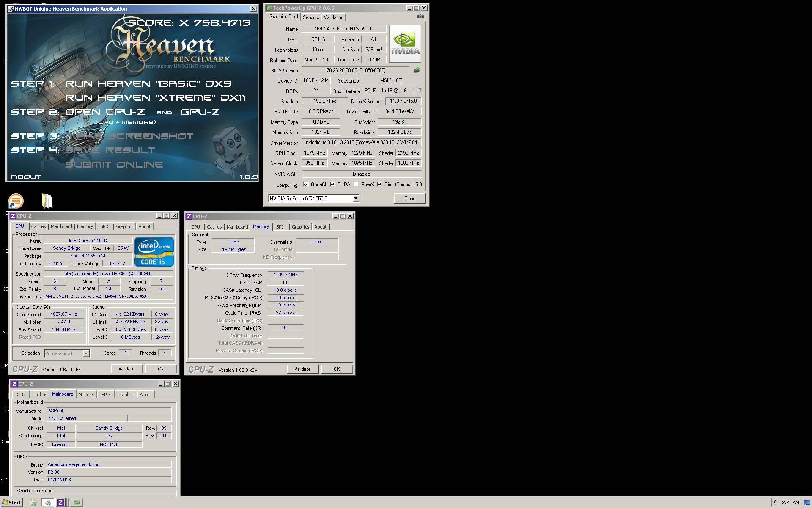This screenshot has height=508, width=812.
Task: Click GPU Clock value 1075 MHz
Action: tap(315, 153)
